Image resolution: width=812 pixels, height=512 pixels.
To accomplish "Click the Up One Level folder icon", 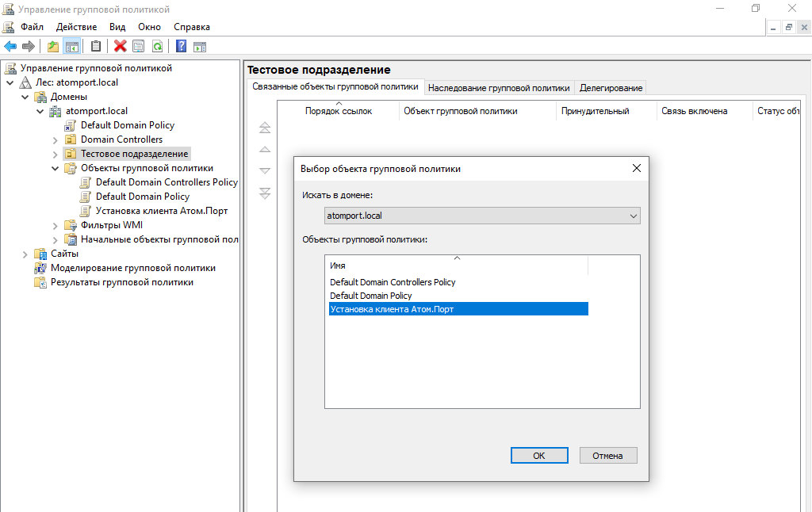I will (x=53, y=47).
